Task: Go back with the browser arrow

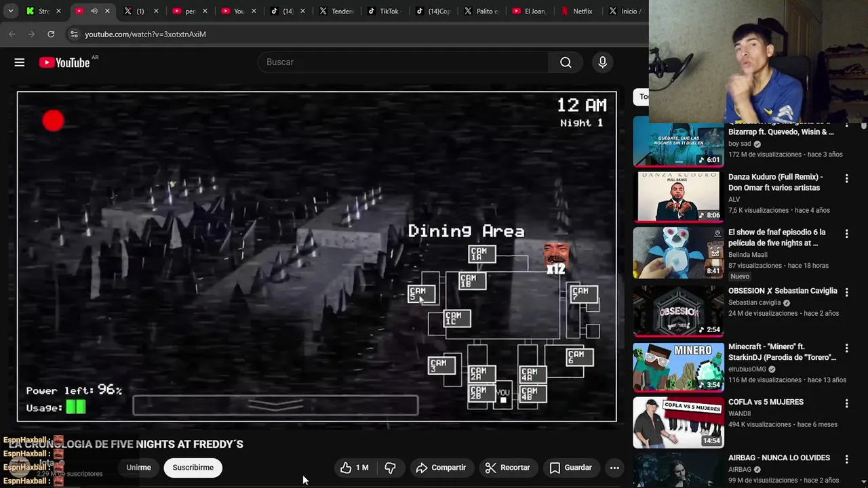Action: (x=12, y=34)
